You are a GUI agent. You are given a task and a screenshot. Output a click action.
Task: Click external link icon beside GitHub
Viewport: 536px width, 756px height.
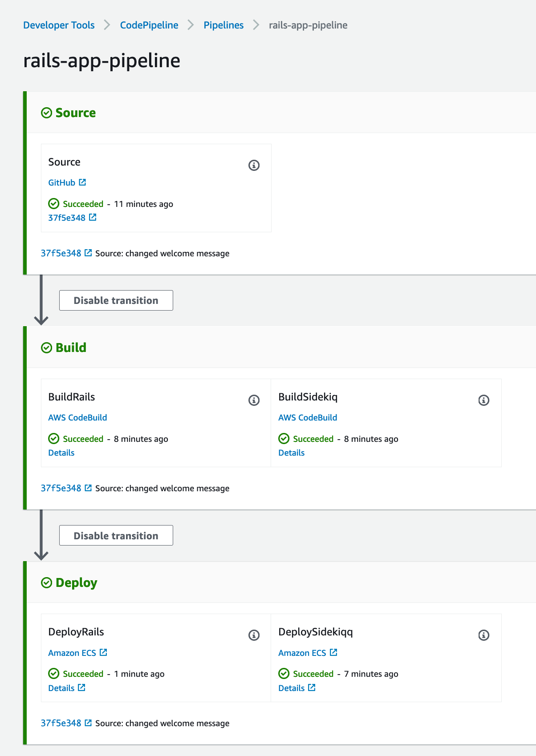[x=82, y=182]
